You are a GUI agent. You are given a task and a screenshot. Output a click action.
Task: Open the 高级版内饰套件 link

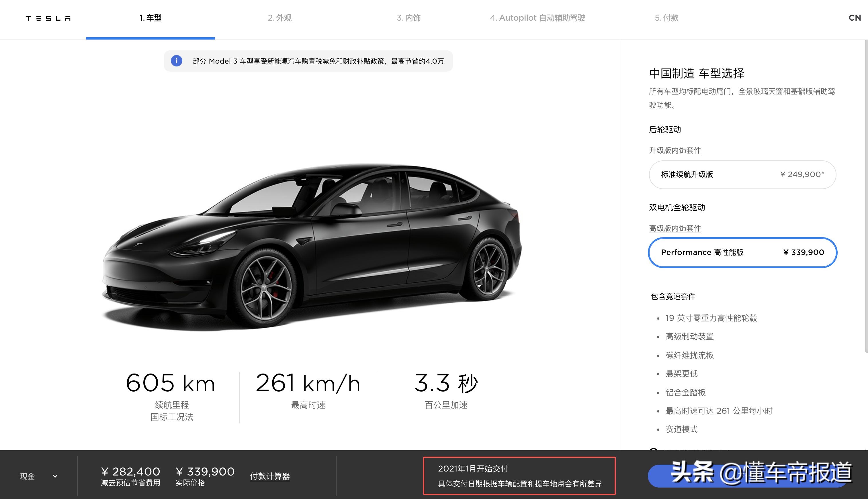(675, 228)
